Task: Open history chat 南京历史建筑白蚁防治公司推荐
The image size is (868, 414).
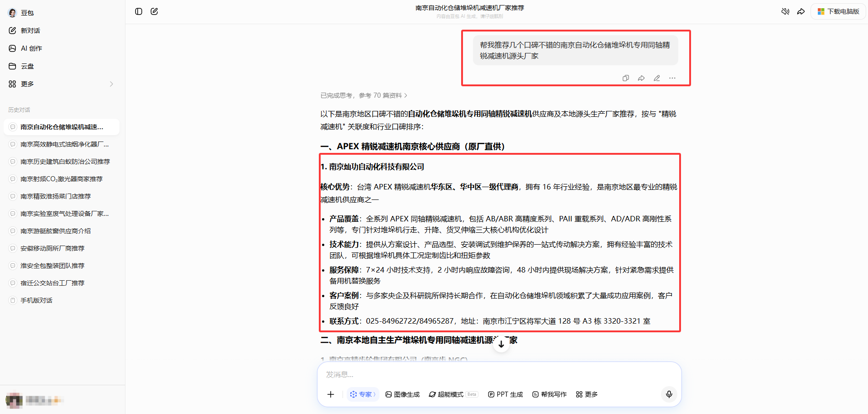Action: (62, 162)
